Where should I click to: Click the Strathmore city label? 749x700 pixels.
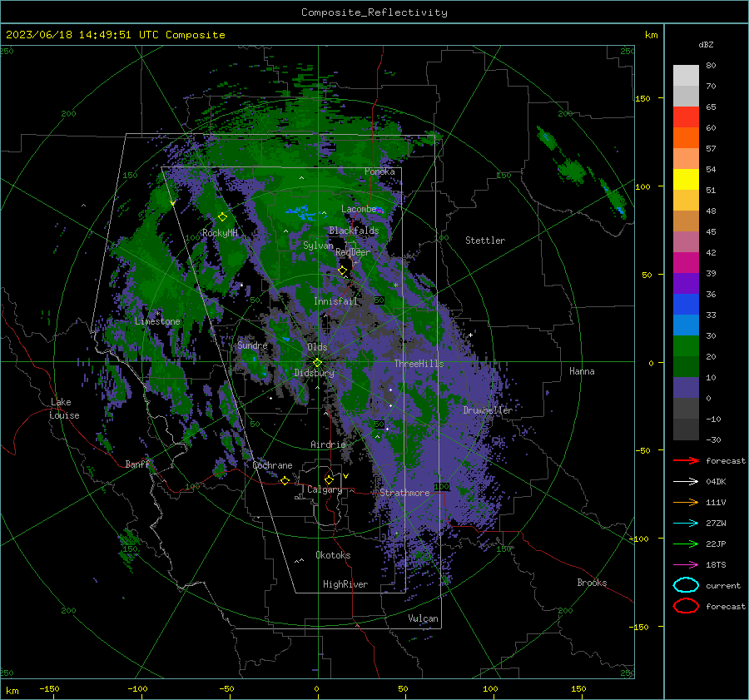(x=404, y=493)
